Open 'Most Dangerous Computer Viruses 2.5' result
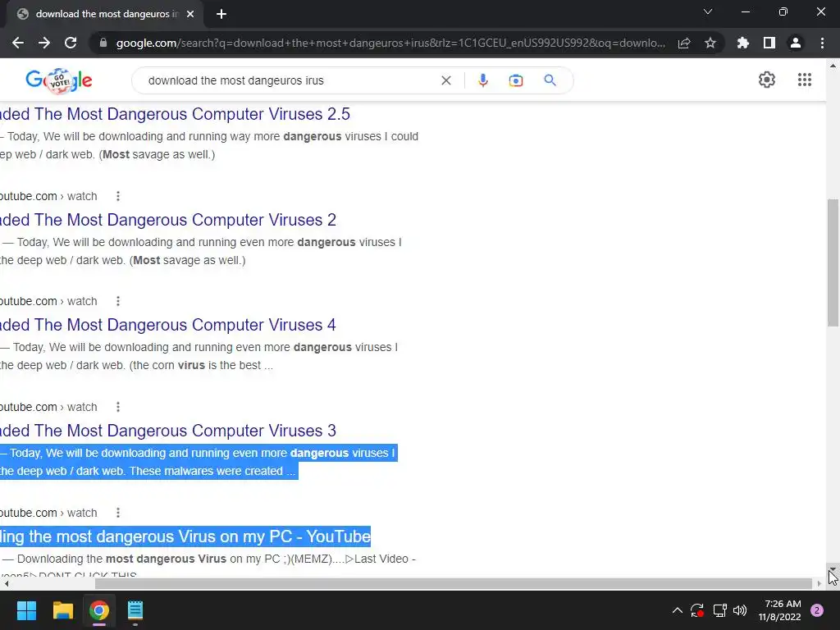This screenshot has height=630, width=840. pos(175,114)
